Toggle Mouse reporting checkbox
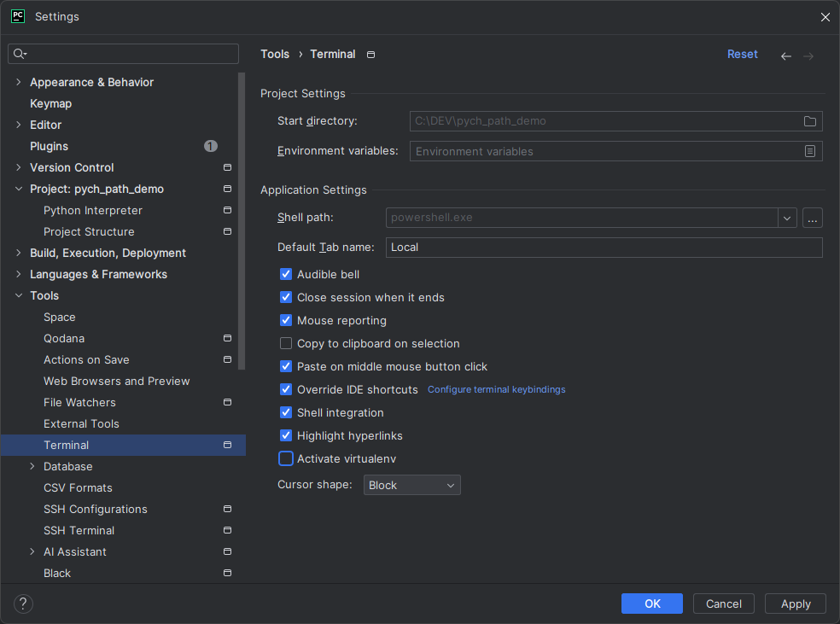The width and height of the screenshot is (840, 624). point(286,320)
